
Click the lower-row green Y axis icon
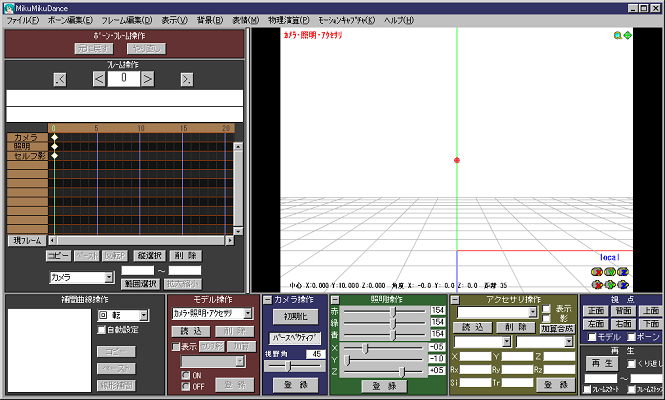[610, 285]
